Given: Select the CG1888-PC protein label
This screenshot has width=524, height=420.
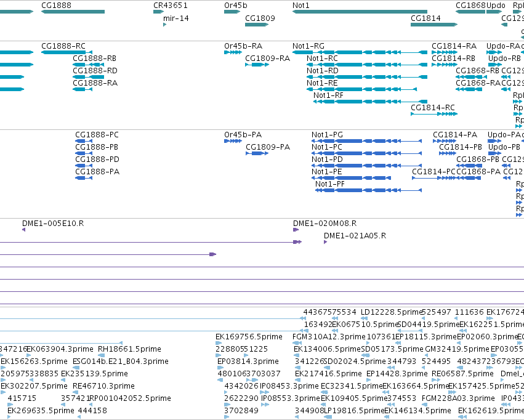Looking at the screenshot, I should click(97, 135).
